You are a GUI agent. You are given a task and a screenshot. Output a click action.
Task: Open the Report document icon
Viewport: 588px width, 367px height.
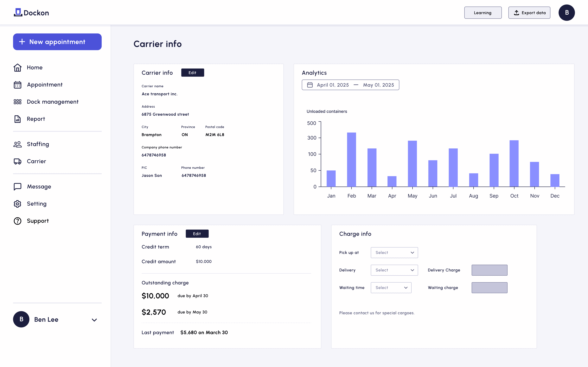click(x=17, y=119)
